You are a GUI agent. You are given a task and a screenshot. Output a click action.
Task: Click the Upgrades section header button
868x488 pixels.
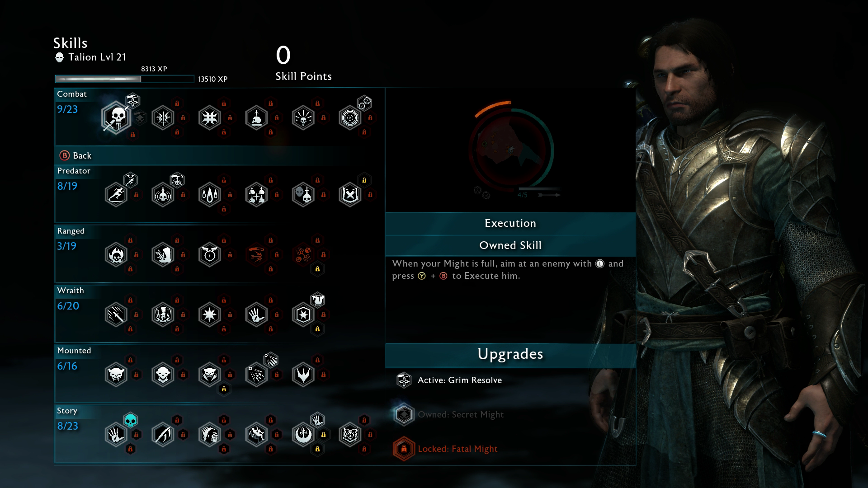[x=510, y=354]
